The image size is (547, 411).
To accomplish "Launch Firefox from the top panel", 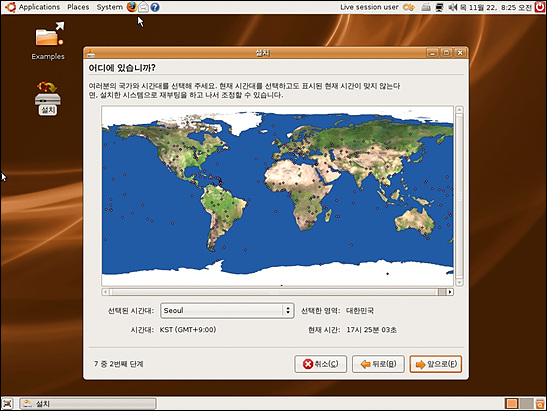I will (132, 7).
